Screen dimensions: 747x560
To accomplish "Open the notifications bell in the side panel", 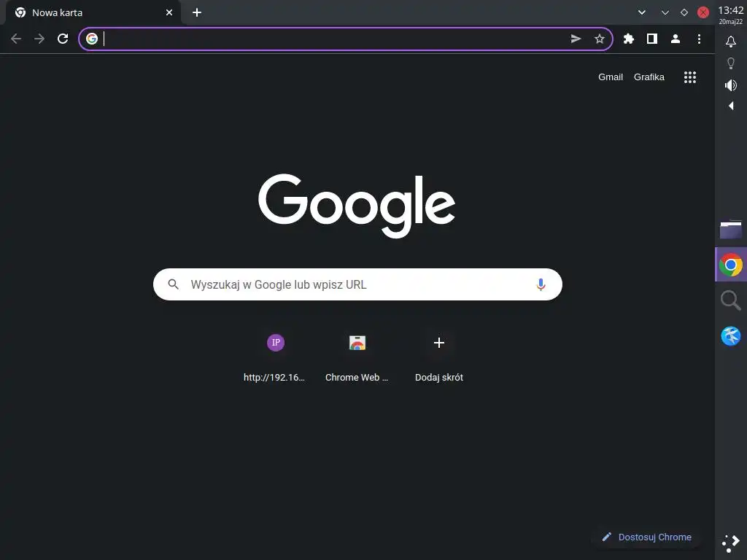I will (731, 42).
